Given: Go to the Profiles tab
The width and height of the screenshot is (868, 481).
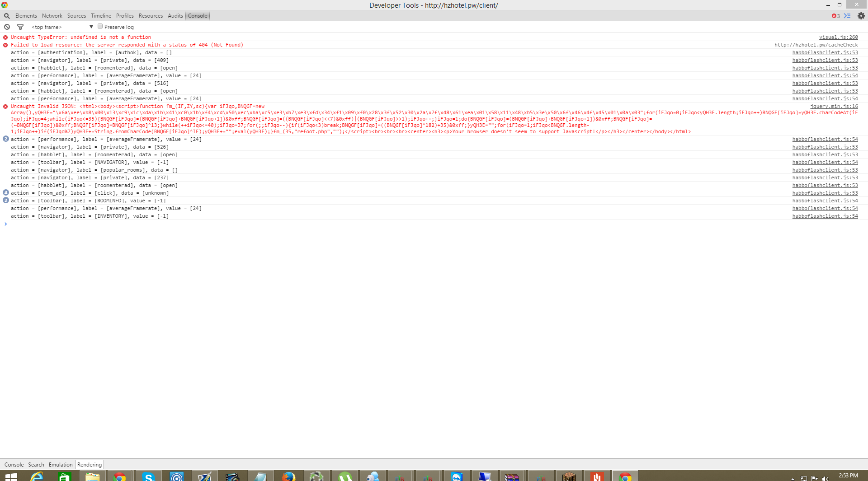Looking at the screenshot, I should point(125,16).
